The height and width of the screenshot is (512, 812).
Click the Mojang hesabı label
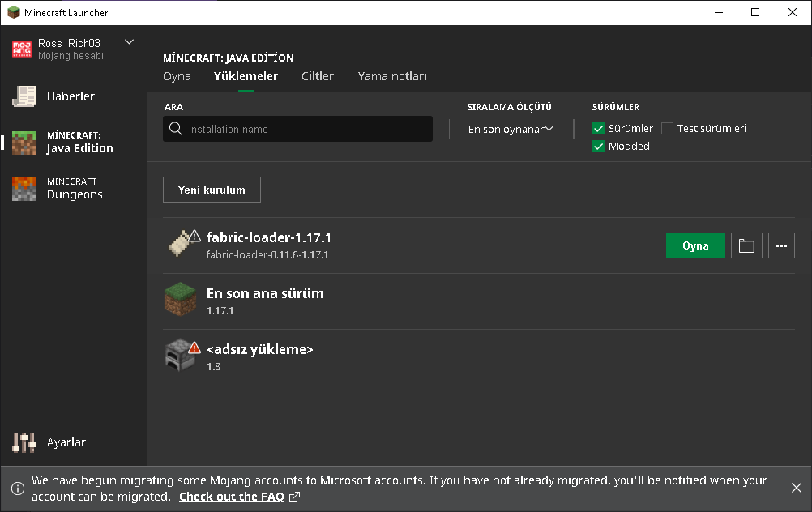point(71,55)
